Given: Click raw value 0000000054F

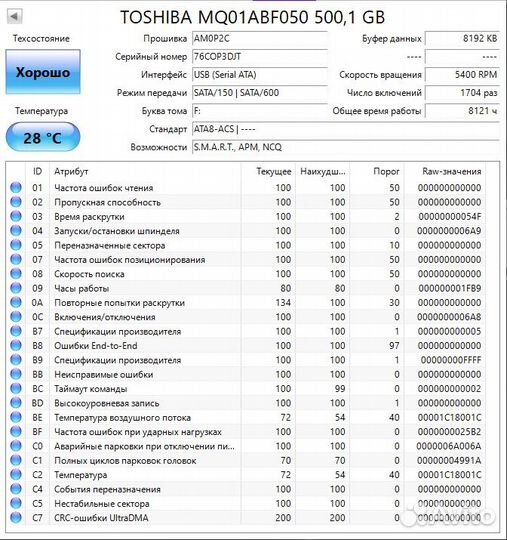Looking at the screenshot, I should point(450,217).
